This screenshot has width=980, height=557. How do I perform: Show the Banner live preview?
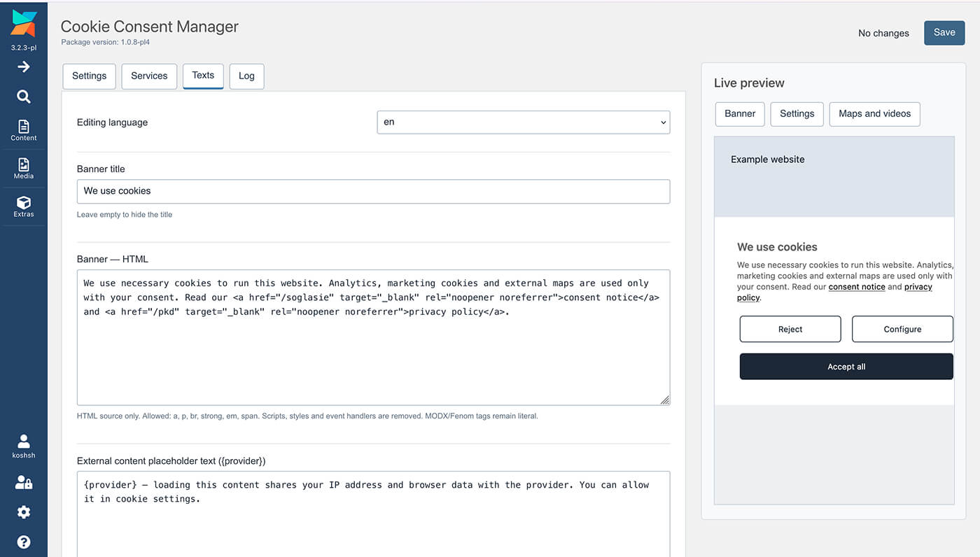pos(740,114)
